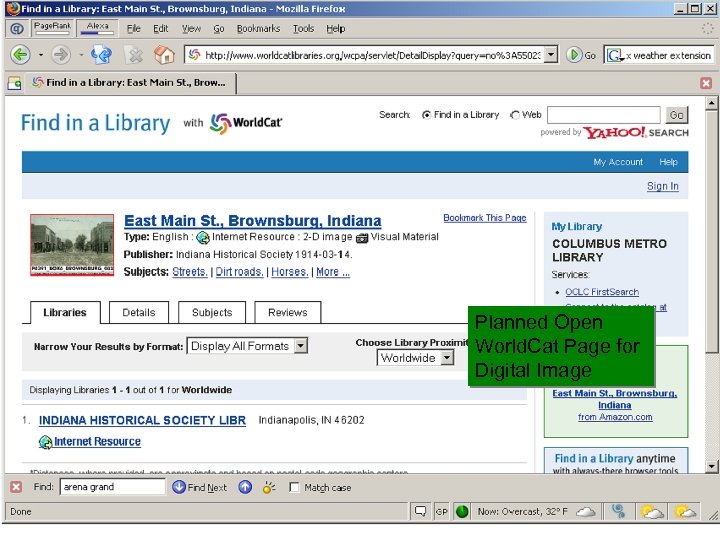Image resolution: width=720 pixels, height=540 pixels.
Task: Click the scrollbar down arrow
Action: coord(711,467)
